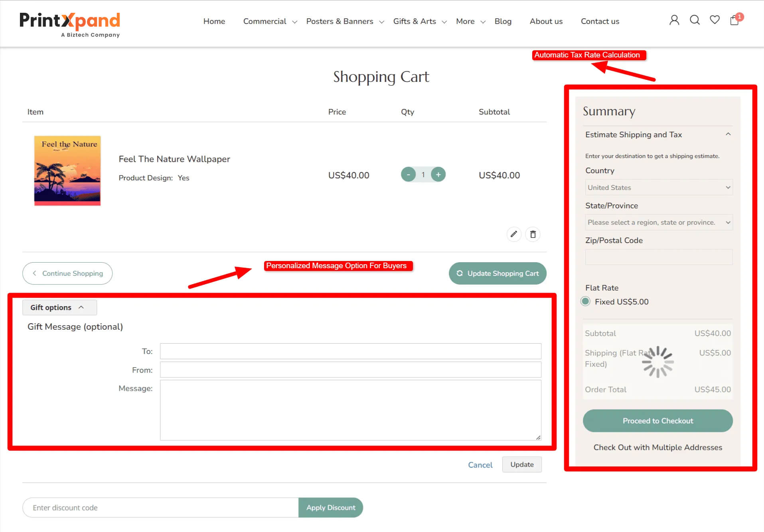Expand the Commercial menu
This screenshot has height=532, width=764.
tap(270, 22)
